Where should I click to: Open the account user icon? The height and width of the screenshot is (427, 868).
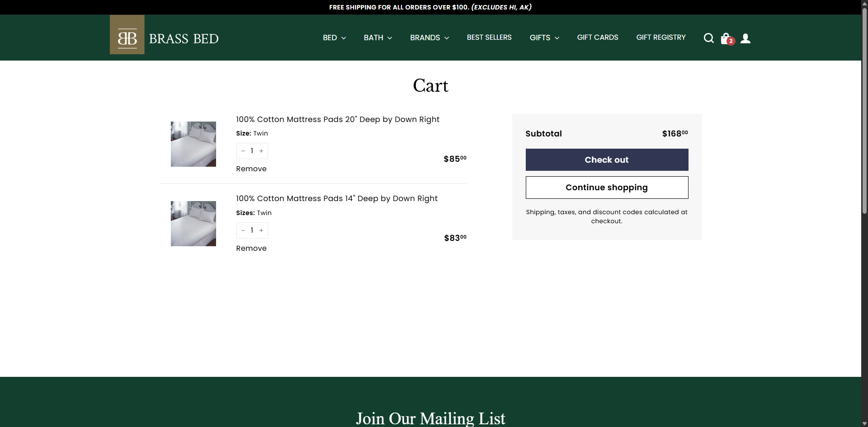click(x=745, y=38)
